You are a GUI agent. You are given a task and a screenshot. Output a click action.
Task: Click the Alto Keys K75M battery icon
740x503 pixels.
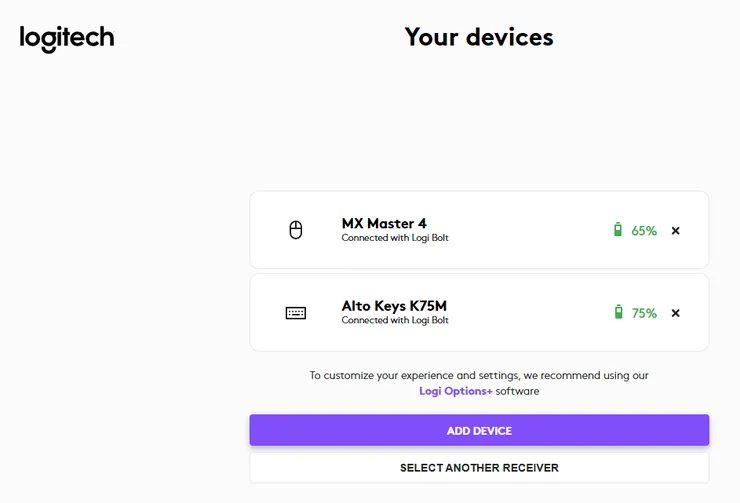point(618,312)
